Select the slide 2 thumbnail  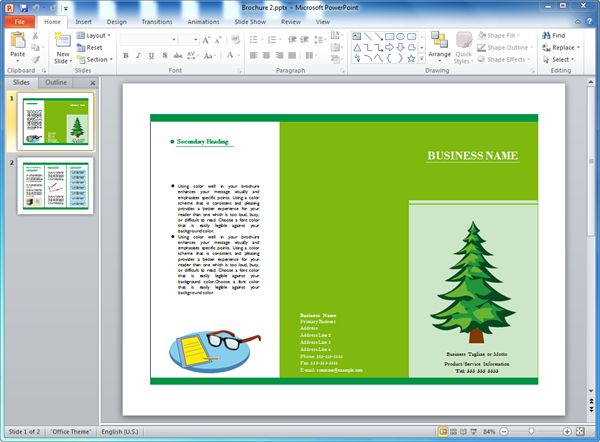pos(55,184)
